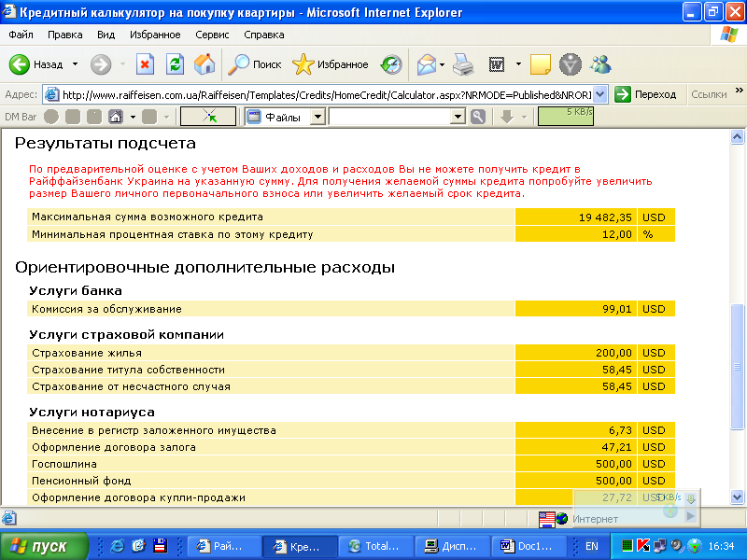Click the 99,01 commission value
This screenshot has height=560, width=747.
pos(617,309)
